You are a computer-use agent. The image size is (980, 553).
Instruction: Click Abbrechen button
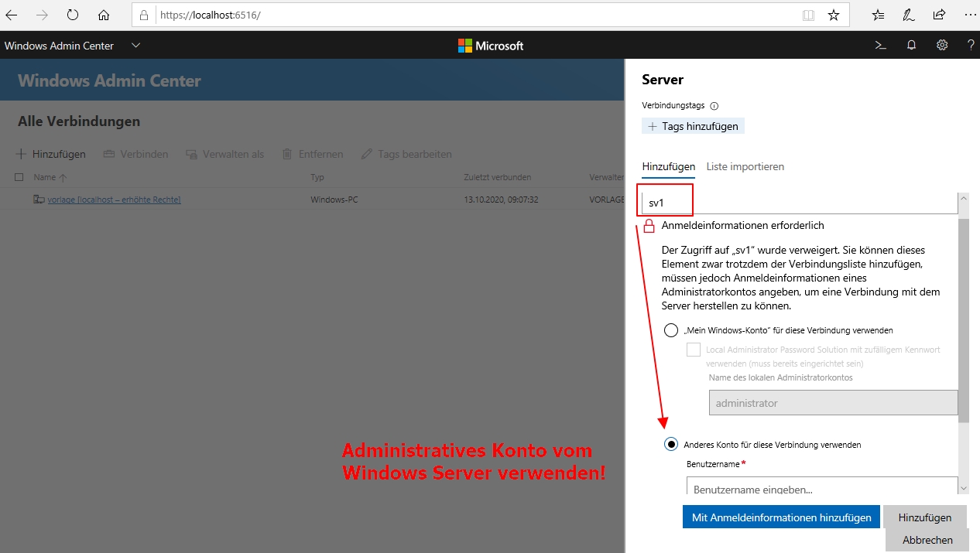coord(927,540)
